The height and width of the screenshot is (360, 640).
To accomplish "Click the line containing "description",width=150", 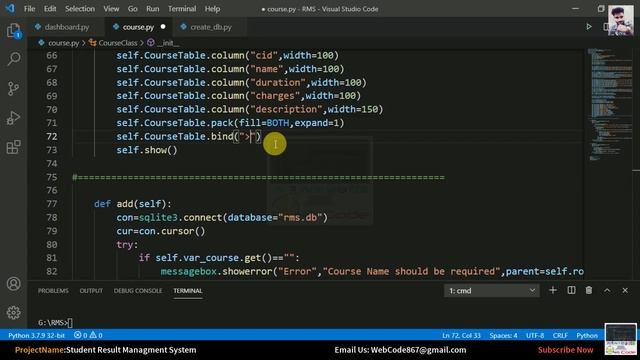I will tap(250, 109).
